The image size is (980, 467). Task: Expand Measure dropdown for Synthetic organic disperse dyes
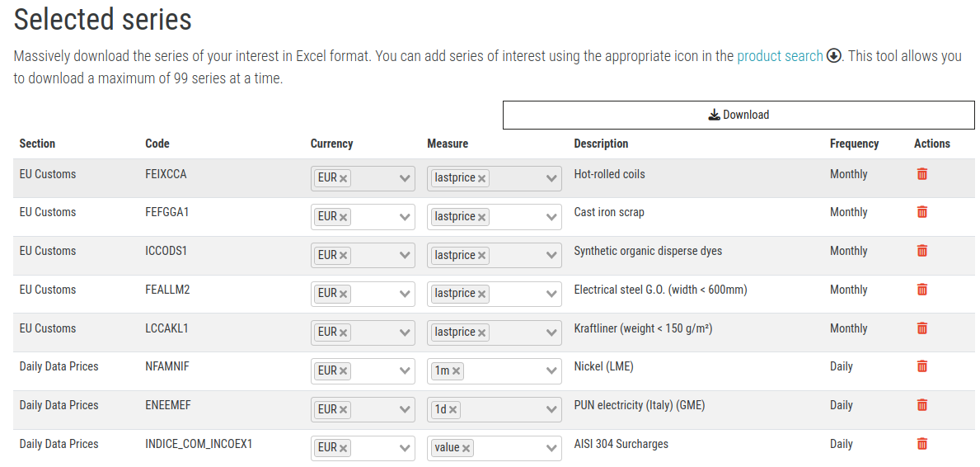point(552,256)
